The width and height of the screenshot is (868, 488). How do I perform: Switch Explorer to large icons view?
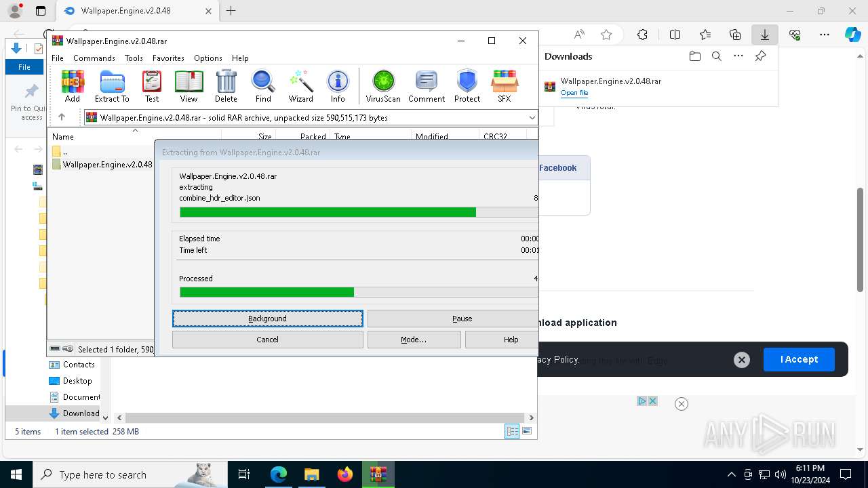tap(527, 432)
